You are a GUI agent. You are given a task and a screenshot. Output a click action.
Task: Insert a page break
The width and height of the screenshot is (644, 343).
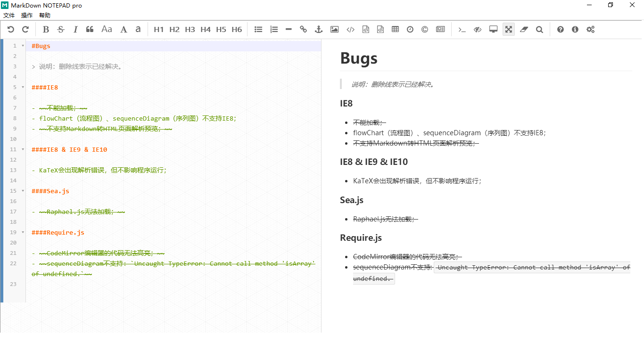(x=440, y=29)
